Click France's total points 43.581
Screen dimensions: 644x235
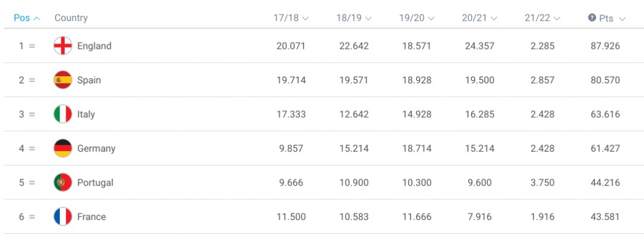(605, 216)
